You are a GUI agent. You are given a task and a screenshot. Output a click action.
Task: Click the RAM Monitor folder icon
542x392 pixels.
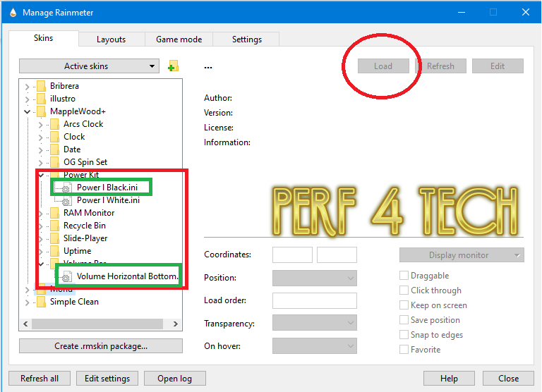pyautogui.click(x=54, y=213)
